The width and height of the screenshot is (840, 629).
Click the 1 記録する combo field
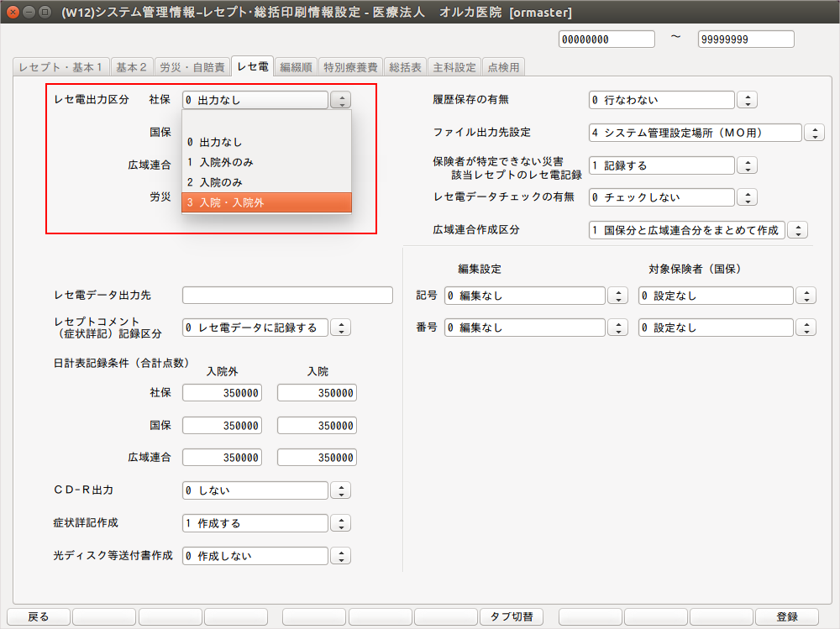point(662,165)
